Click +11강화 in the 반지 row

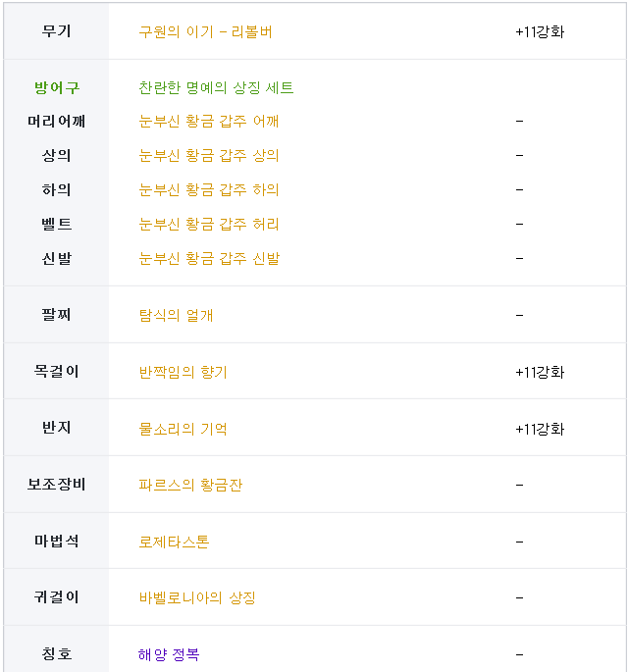point(540,429)
